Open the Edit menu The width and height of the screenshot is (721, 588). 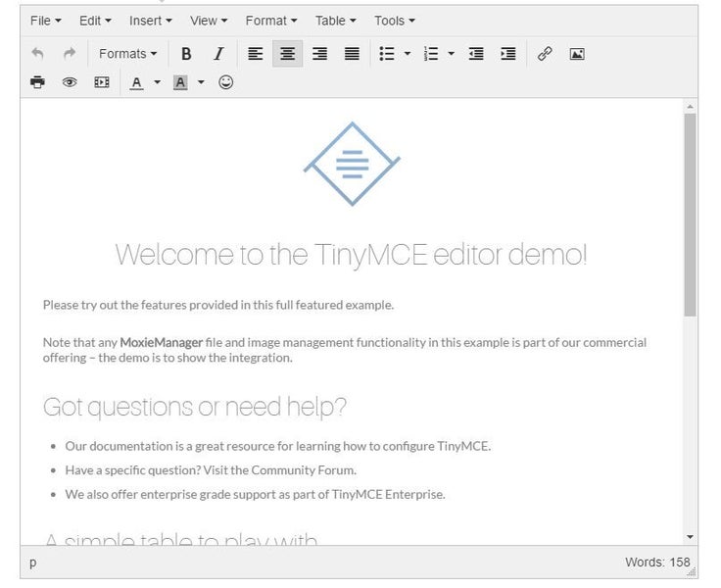[95, 21]
